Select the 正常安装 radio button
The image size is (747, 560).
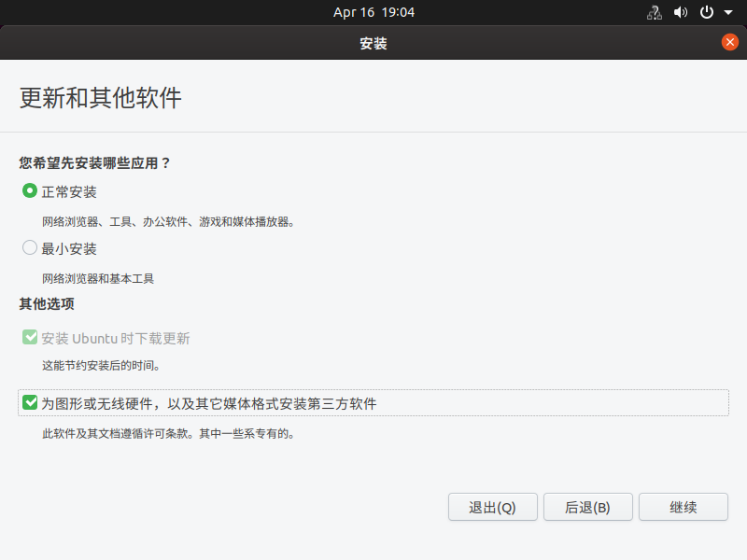click(30, 191)
